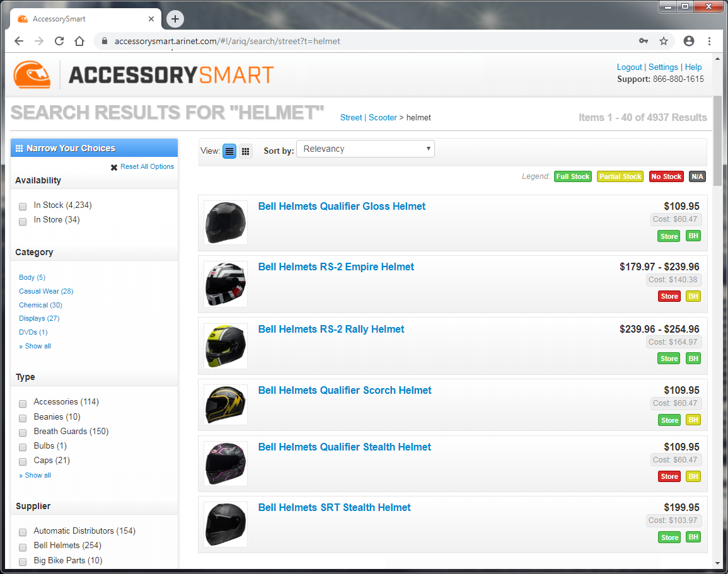Open the Casual Wear category
The image size is (728, 574).
pos(46,291)
